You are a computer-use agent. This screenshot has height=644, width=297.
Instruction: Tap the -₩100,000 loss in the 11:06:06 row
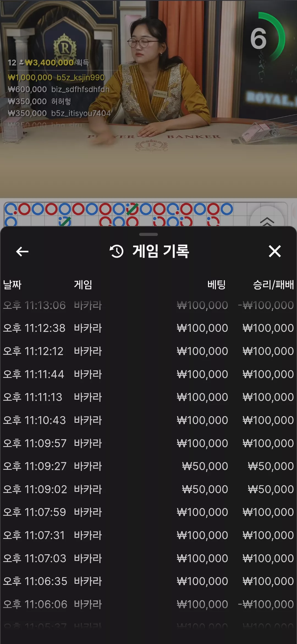[266, 604]
